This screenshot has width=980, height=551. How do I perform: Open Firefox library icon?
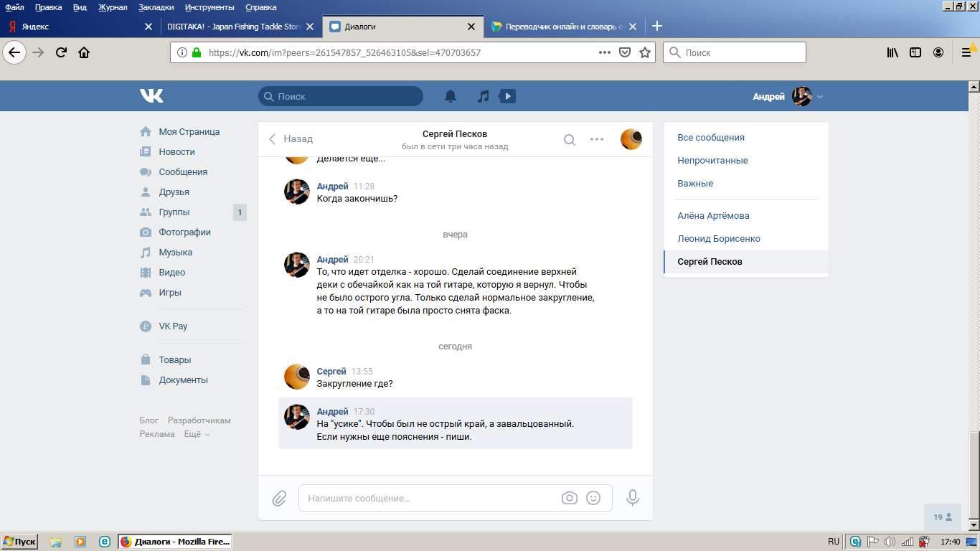click(892, 52)
